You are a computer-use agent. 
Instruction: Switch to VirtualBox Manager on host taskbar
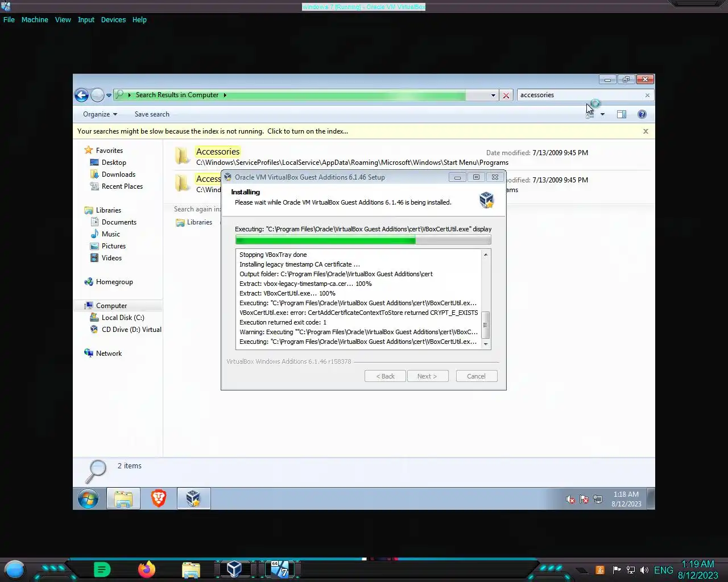(x=234, y=569)
